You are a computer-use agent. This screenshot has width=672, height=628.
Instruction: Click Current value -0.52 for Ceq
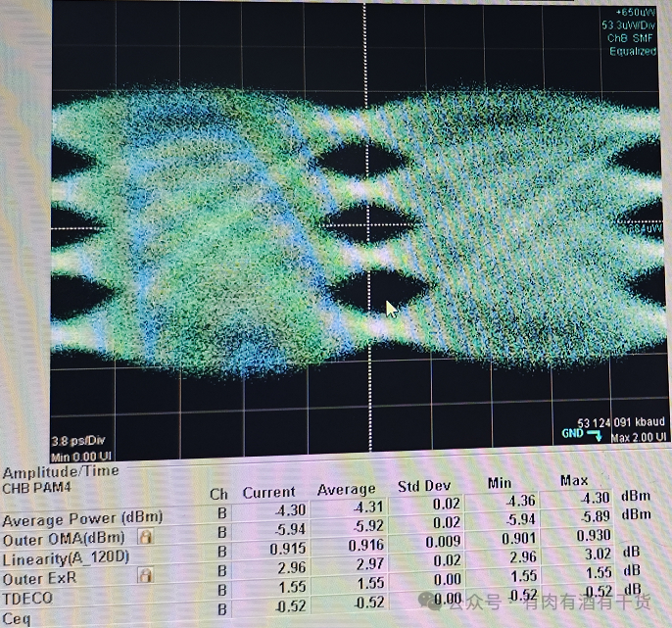tap(290, 606)
